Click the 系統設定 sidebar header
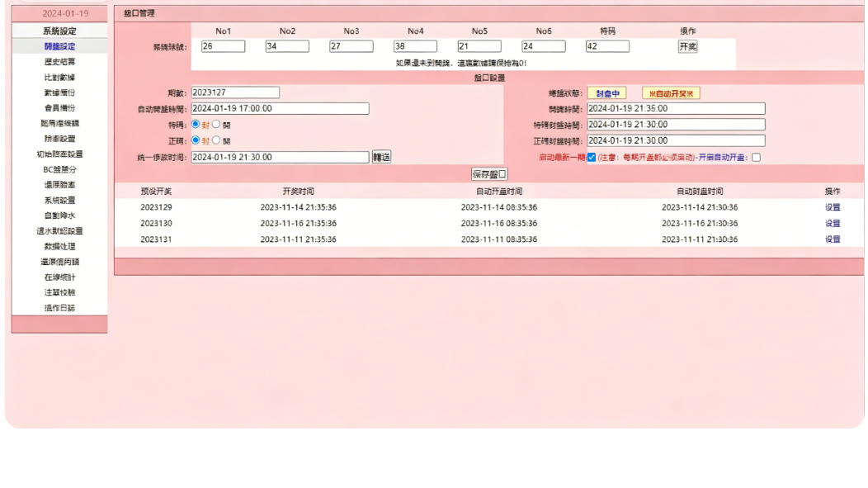 coord(59,31)
